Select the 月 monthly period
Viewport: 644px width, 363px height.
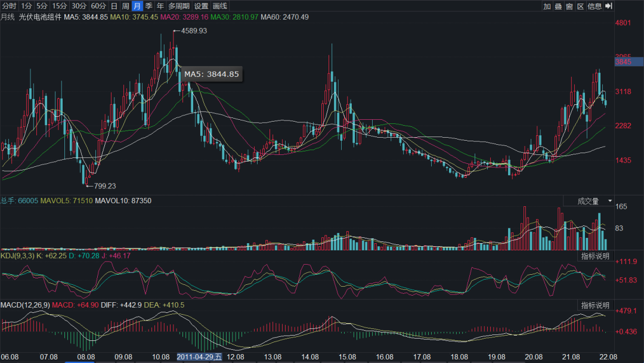[137, 6]
